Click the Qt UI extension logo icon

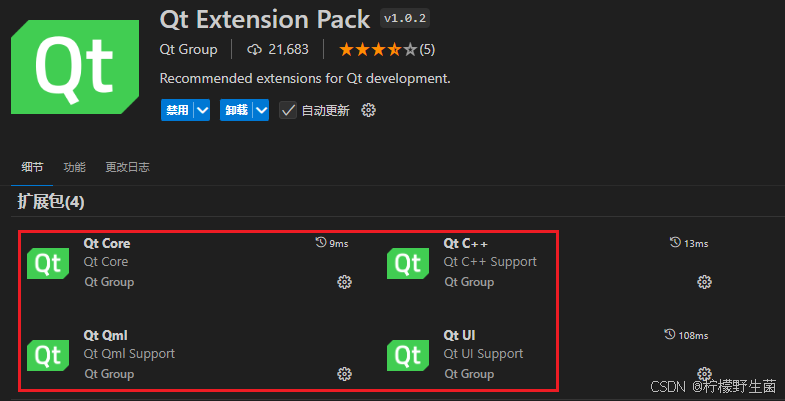pyautogui.click(x=408, y=354)
